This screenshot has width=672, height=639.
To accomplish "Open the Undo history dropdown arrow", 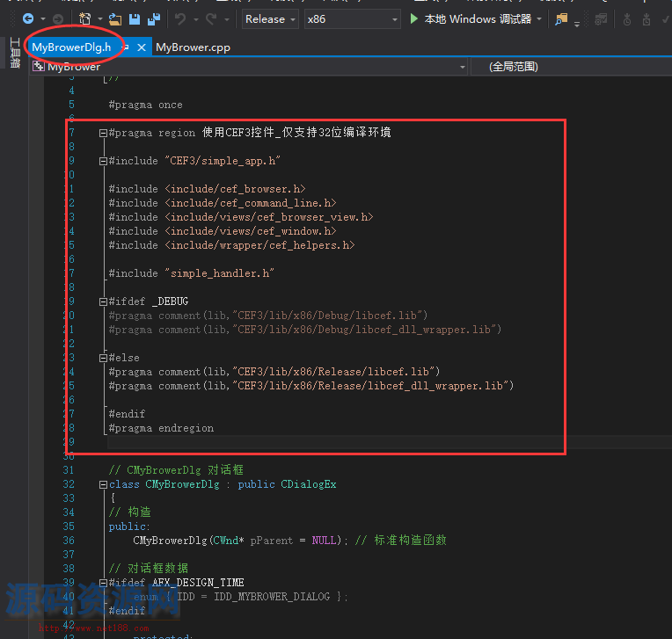I will point(196,19).
